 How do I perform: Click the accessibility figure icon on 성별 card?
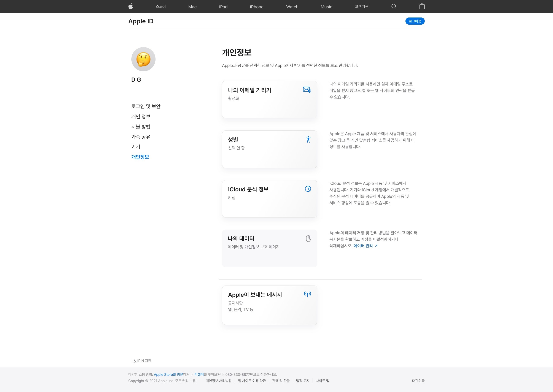(308, 140)
